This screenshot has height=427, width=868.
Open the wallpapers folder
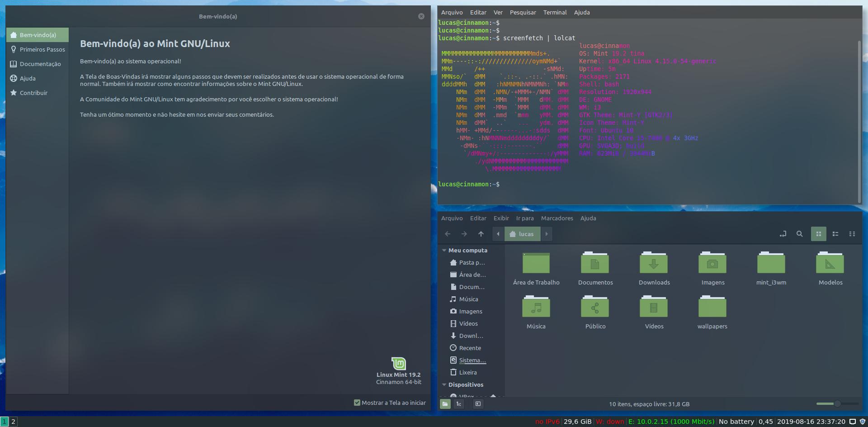(712, 313)
